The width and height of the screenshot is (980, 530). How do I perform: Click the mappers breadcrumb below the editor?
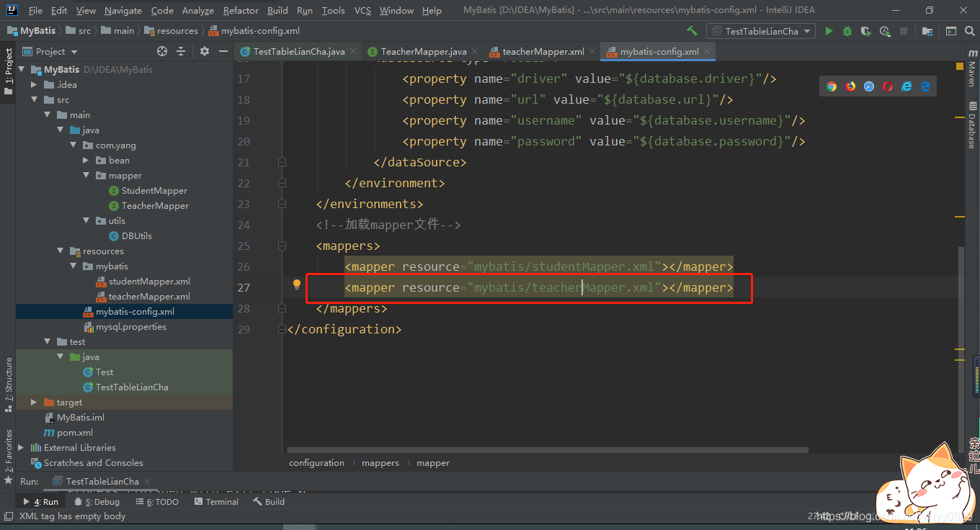[380, 463]
